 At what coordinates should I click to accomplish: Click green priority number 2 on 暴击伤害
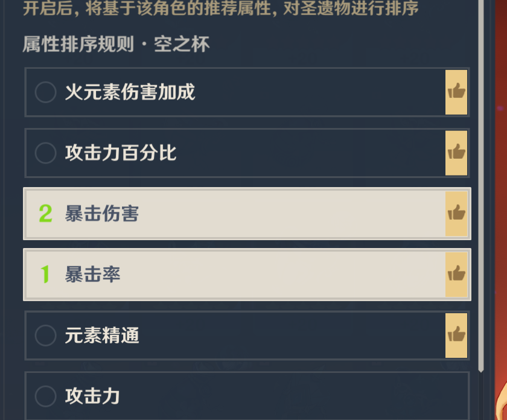pyautogui.click(x=45, y=214)
